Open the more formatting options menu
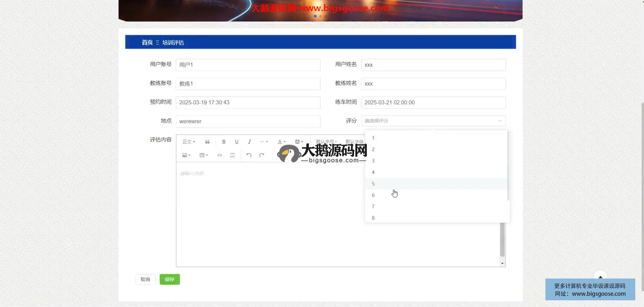Viewport: 644px width, 307px height. click(x=264, y=142)
